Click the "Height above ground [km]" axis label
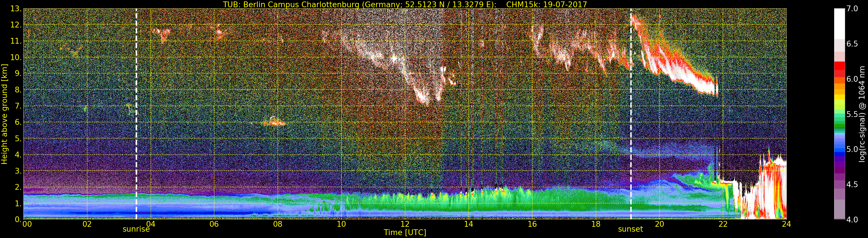 [4, 114]
